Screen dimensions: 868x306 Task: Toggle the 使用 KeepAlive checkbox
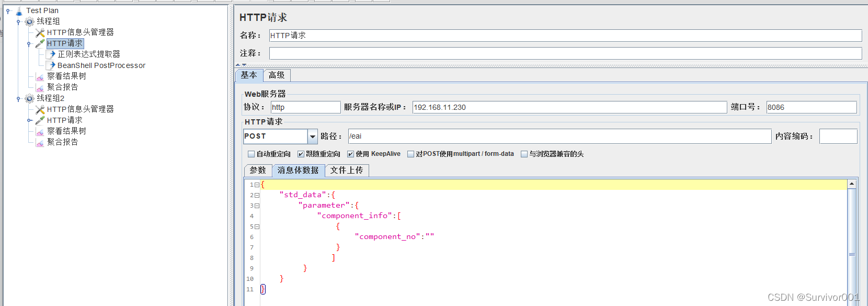coord(350,154)
